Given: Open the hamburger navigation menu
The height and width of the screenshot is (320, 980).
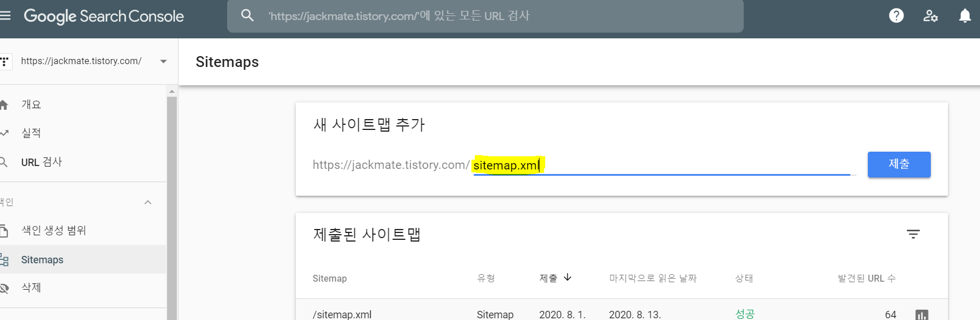Looking at the screenshot, I should pyautogui.click(x=5, y=16).
